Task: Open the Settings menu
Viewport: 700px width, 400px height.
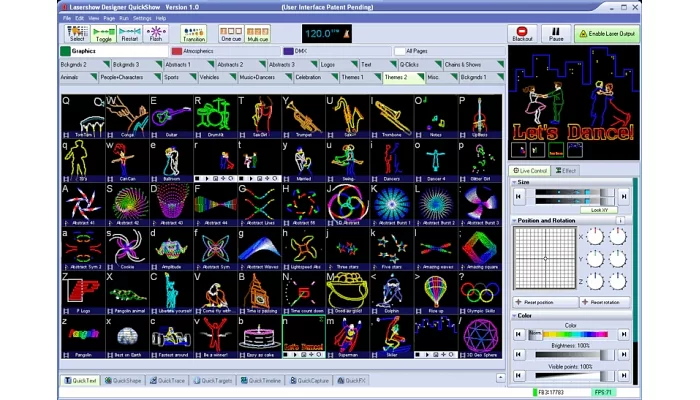Action: click(x=142, y=18)
